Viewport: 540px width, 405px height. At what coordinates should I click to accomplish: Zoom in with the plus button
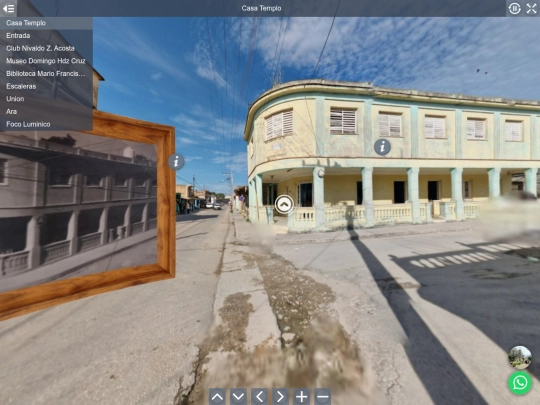[302, 397]
